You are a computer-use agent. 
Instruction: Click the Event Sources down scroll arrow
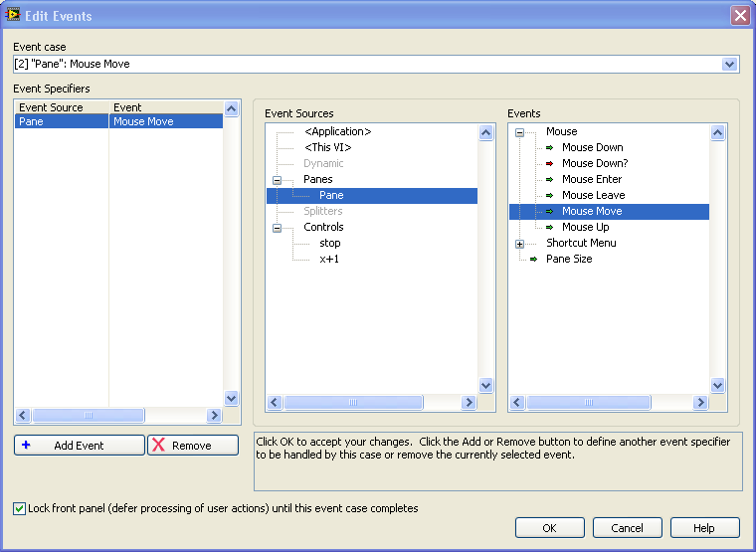click(x=486, y=385)
